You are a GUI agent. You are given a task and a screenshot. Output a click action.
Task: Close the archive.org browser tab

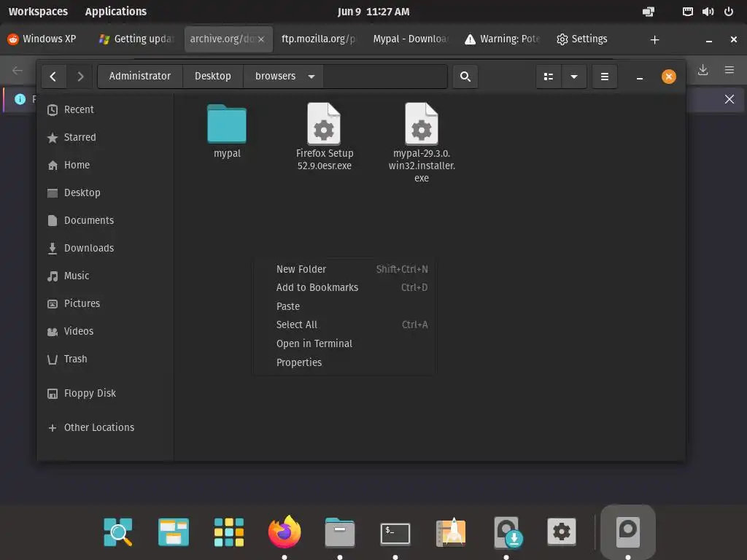(261, 39)
